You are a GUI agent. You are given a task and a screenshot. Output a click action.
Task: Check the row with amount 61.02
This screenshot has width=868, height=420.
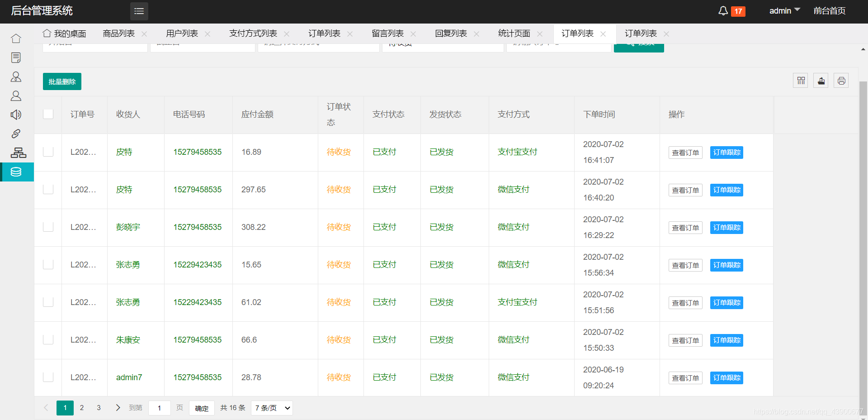[x=48, y=302]
